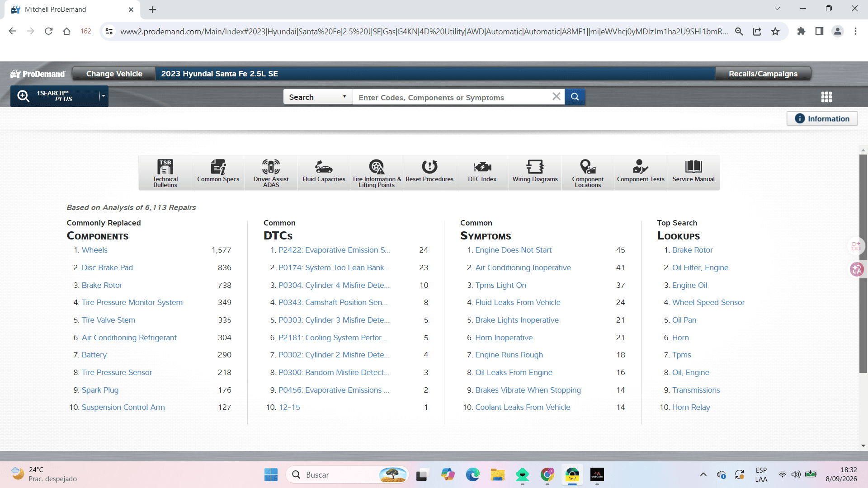The width and height of the screenshot is (868, 488).
Task: Open Driver Assist ADAS icon
Action: [271, 173]
